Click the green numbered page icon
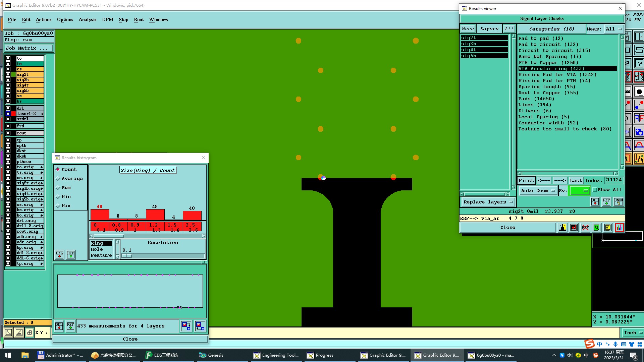644x362 pixels. (596, 228)
